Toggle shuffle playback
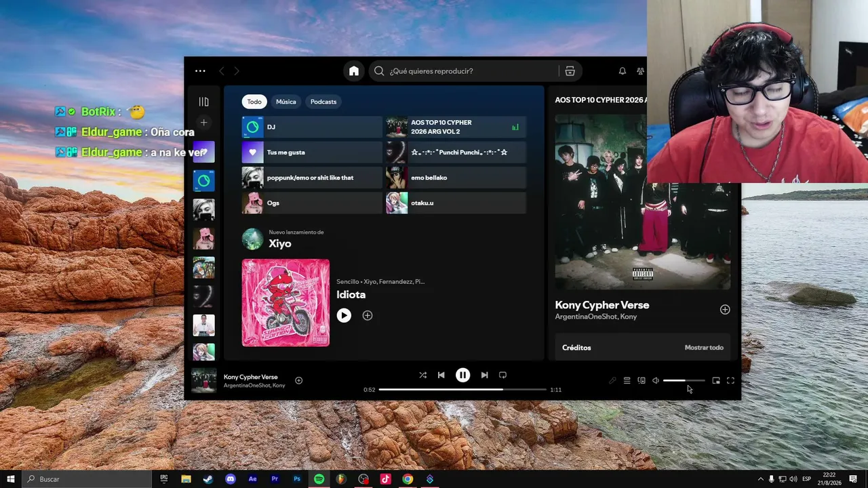 tap(422, 375)
